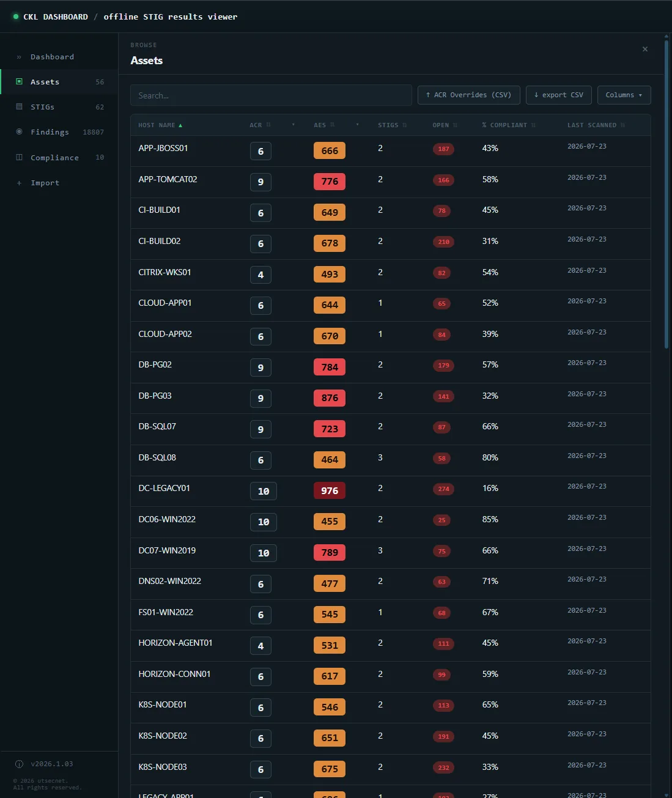Click ACR Overrides (CSV) upload button
The image size is (672, 798).
click(x=469, y=95)
